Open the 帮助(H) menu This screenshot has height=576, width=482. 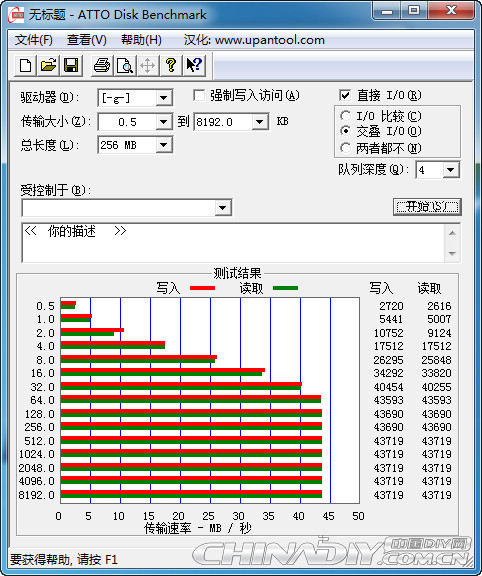pyautogui.click(x=141, y=40)
